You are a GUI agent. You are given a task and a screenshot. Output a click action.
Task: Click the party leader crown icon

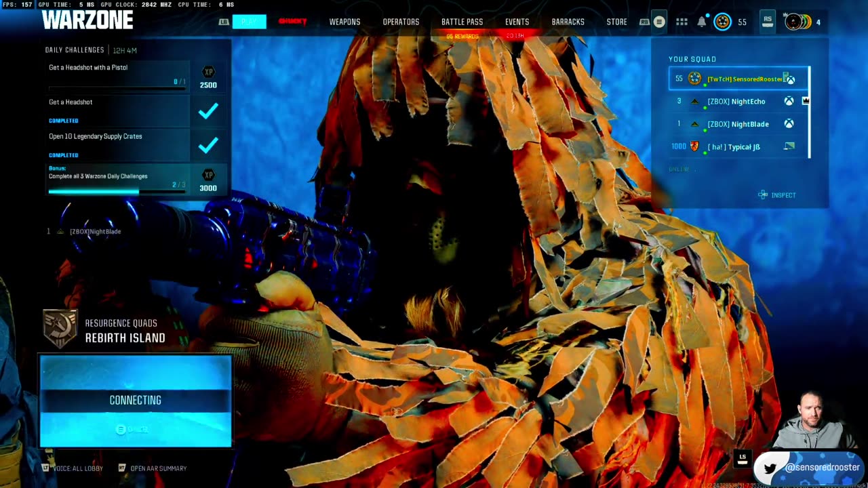(806, 101)
